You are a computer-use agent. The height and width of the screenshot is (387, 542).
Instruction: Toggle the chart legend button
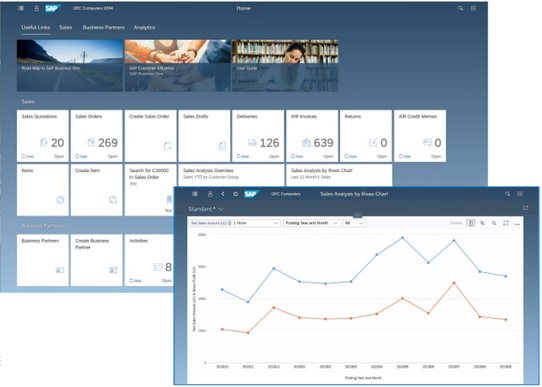click(x=470, y=223)
